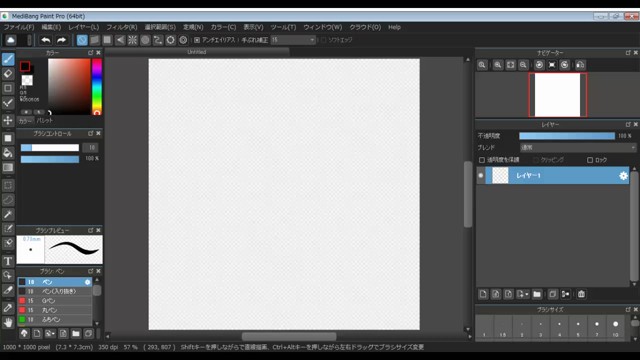Click the brush size slider
Viewport: 640px width, 360px height.
[50, 148]
